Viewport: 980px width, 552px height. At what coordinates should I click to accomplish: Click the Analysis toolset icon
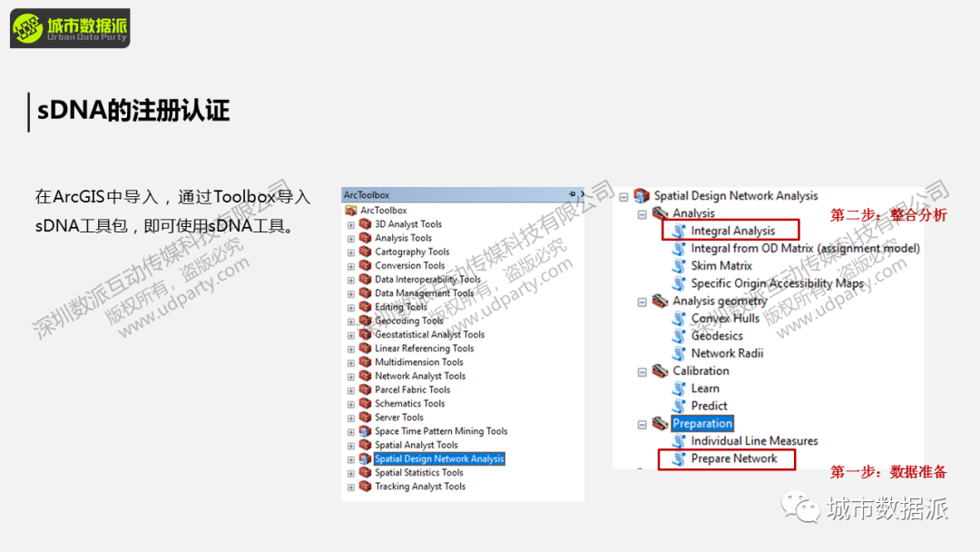pyautogui.click(x=661, y=213)
